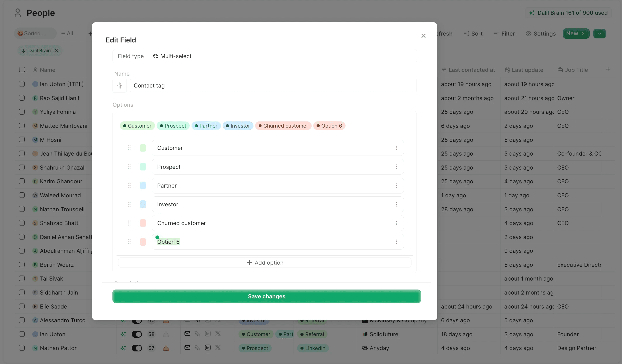622x364 pixels.
Task: Click the phone icon in Nathan Patton's row
Action: tap(197, 348)
